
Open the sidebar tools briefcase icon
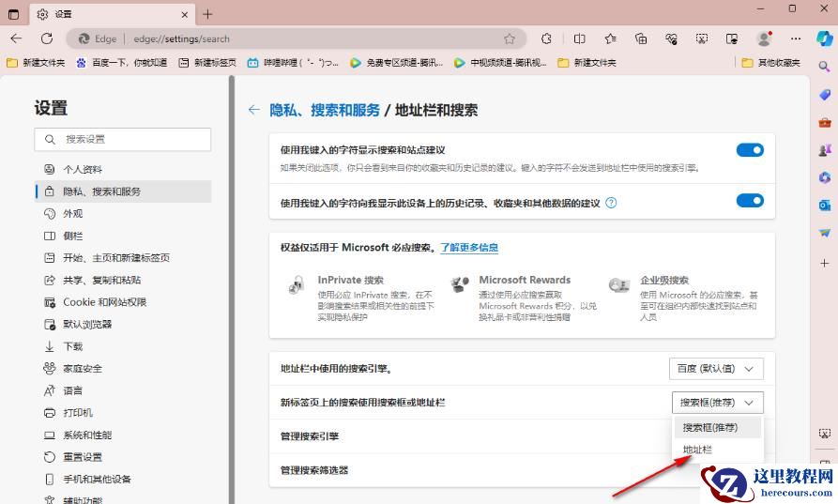[824, 122]
